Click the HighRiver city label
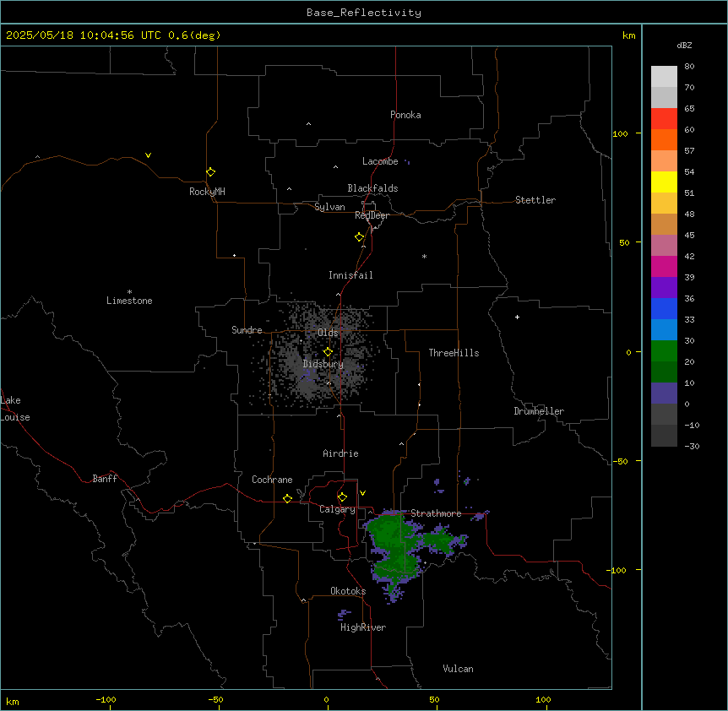 point(363,627)
